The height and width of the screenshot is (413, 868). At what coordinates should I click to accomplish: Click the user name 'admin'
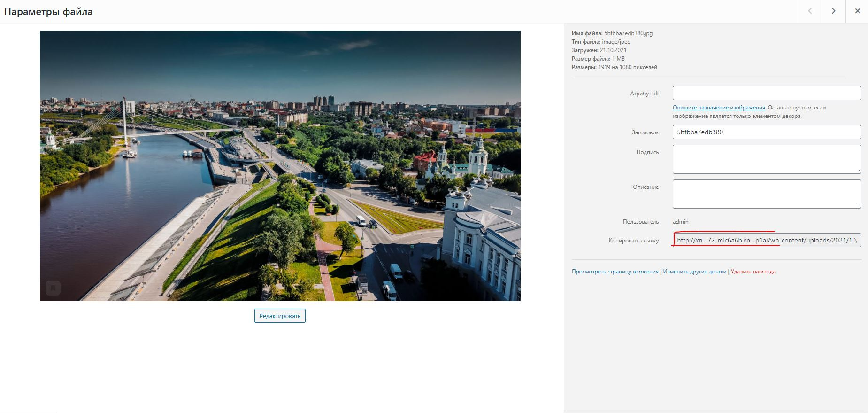click(680, 222)
